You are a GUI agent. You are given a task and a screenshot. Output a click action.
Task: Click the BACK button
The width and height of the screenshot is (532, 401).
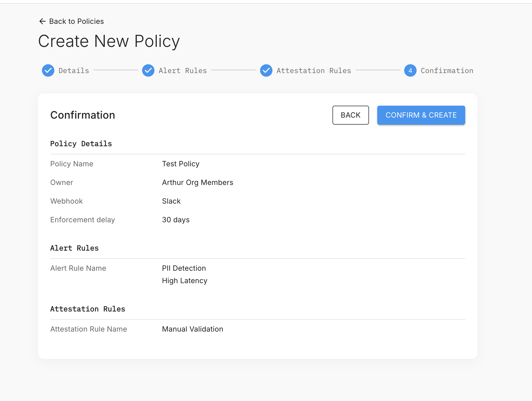click(x=351, y=115)
